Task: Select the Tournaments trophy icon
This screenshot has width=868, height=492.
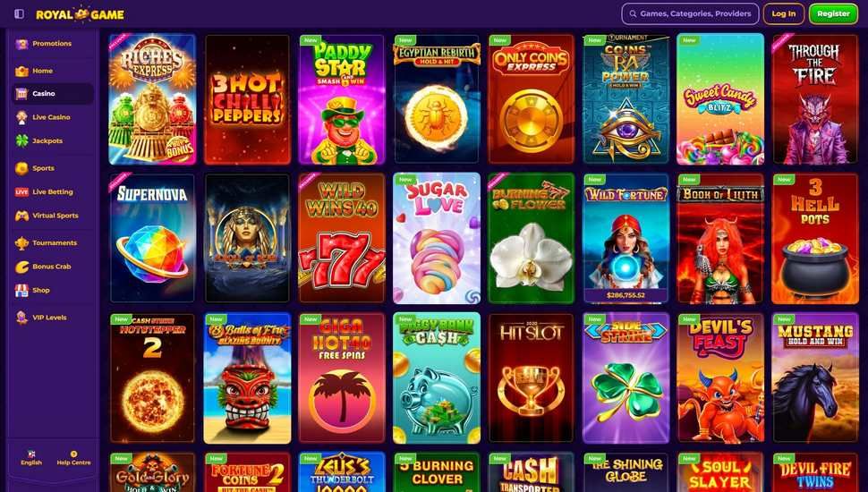Action: [x=21, y=243]
